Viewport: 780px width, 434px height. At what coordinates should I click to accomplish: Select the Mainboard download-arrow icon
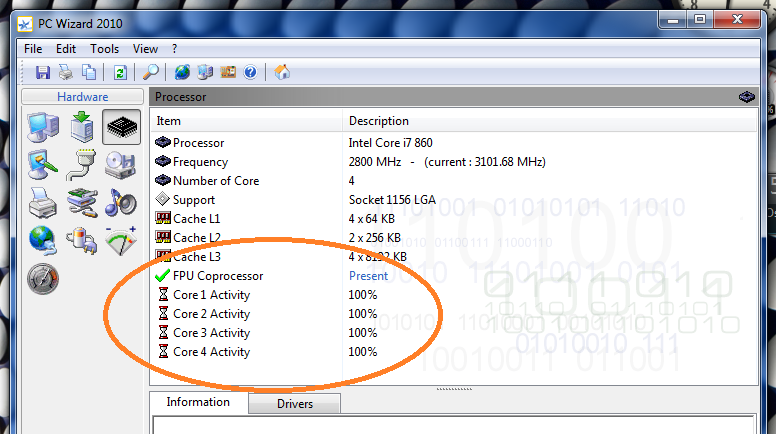pos(82,127)
